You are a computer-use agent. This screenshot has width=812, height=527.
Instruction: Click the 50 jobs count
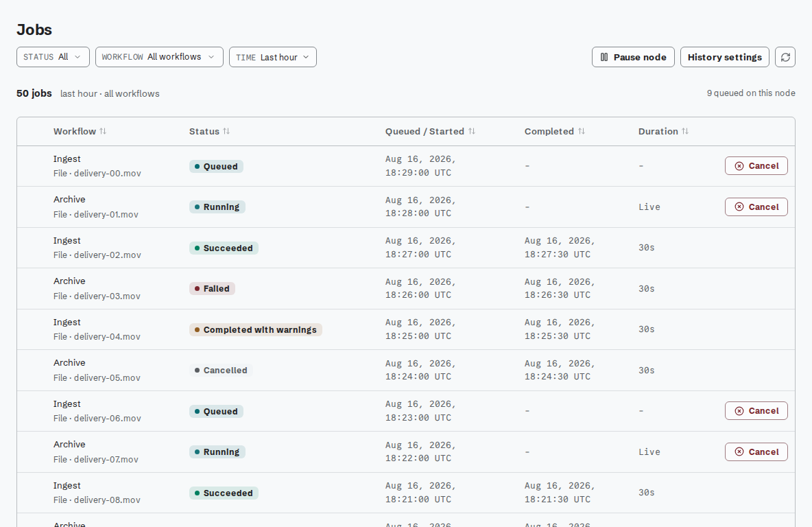tap(34, 93)
